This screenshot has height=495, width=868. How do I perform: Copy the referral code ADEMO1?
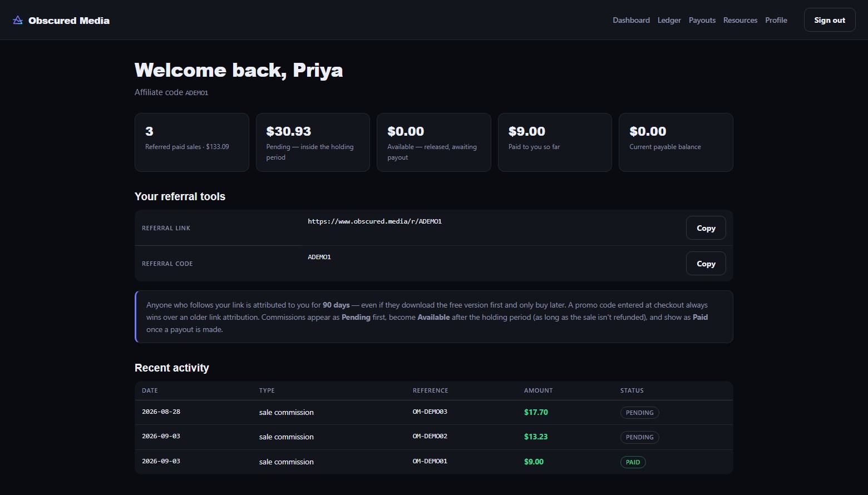pyautogui.click(x=706, y=264)
